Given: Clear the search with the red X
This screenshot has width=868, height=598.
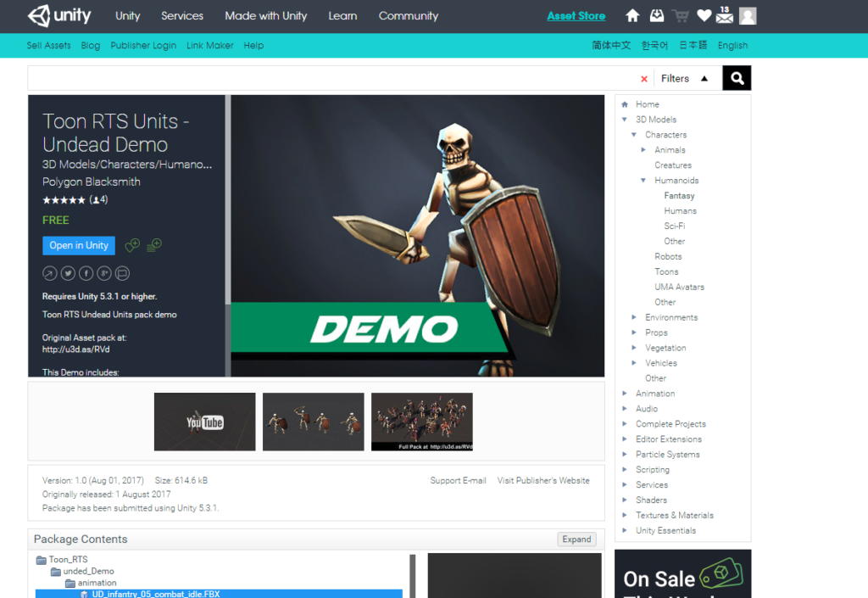Looking at the screenshot, I should click(x=644, y=79).
